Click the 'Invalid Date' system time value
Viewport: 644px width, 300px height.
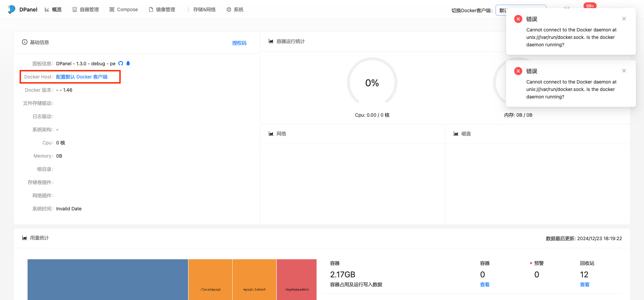pos(69,209)
